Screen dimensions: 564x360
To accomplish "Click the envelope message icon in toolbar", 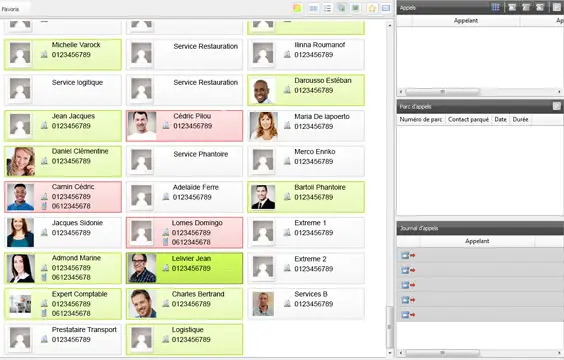I will point(386,8).
